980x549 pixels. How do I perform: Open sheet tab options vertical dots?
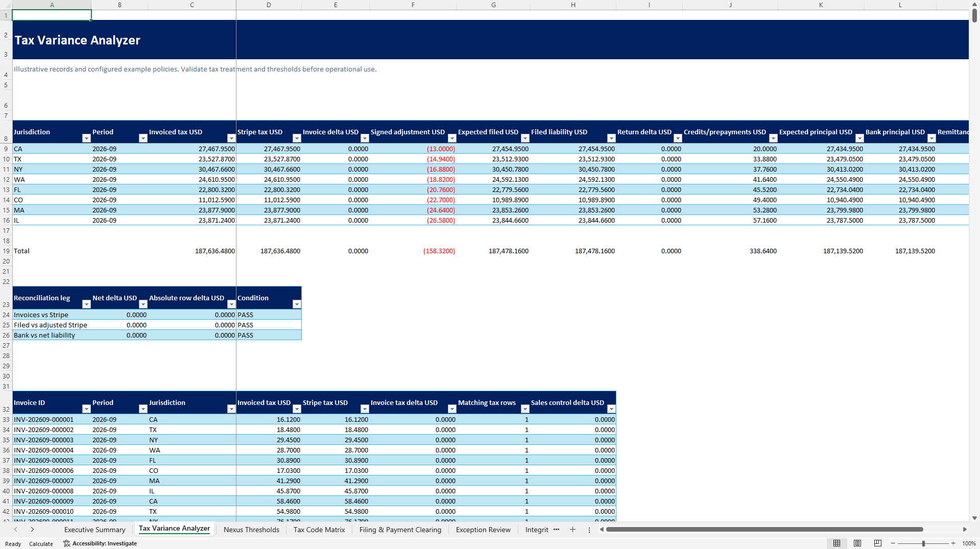pyautogui.click(x=589, y=530)
